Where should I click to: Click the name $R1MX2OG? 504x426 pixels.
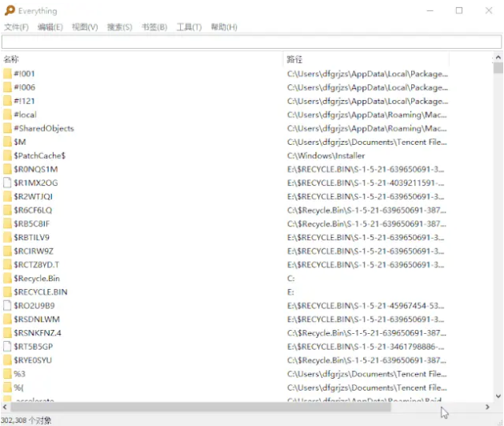tap(36, 183)
